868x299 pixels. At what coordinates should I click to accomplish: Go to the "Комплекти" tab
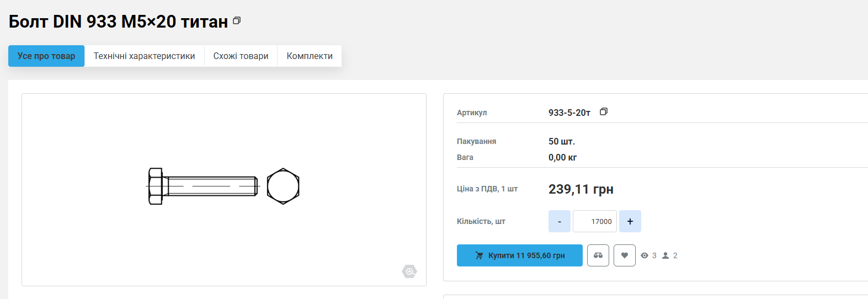click(310, 56)
